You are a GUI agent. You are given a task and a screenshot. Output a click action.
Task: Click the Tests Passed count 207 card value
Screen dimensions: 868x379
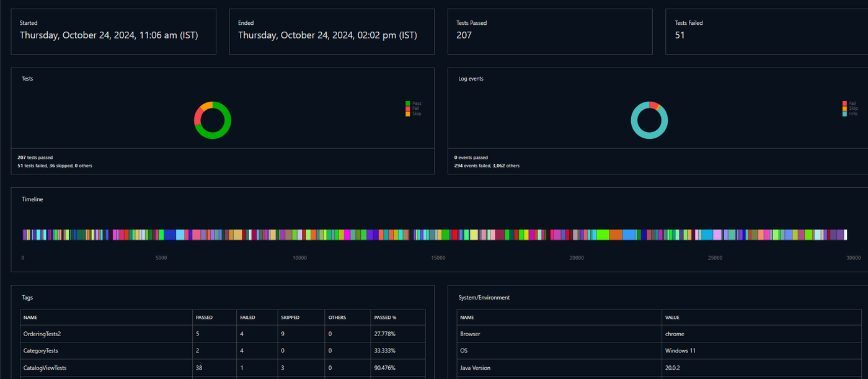(464, 35)
